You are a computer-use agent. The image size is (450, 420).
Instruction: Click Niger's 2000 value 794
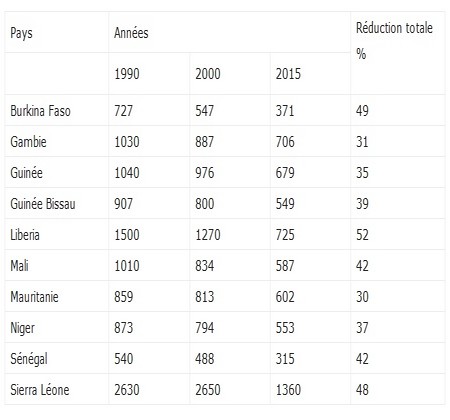click(x=205, y=328)
